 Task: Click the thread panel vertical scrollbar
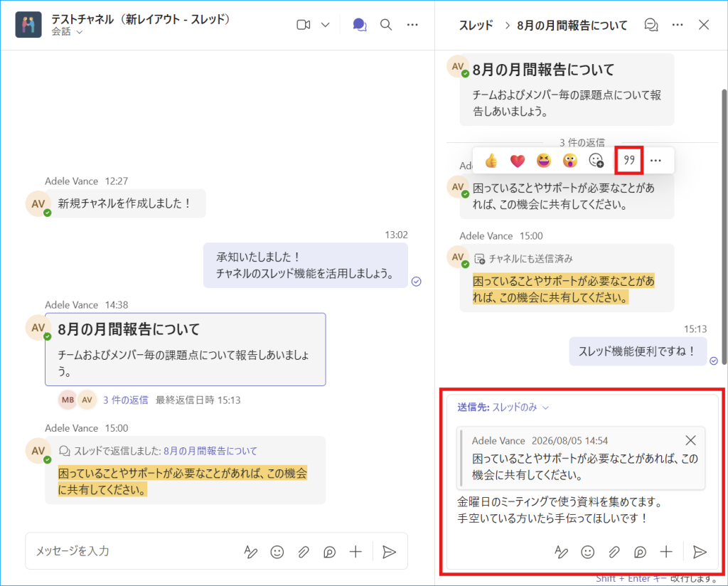coord(724,228)
